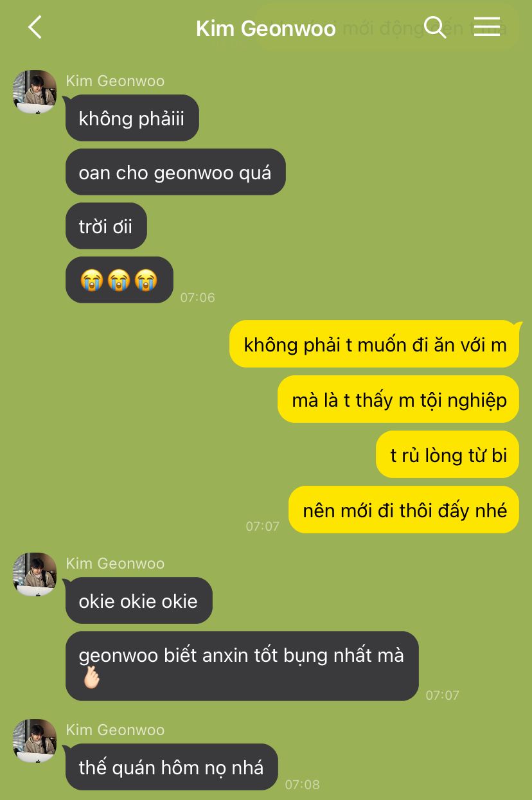Tap the back arrow icon
Image resolution: width=532 pixels, height=800 pixels.
pos(35,28)
